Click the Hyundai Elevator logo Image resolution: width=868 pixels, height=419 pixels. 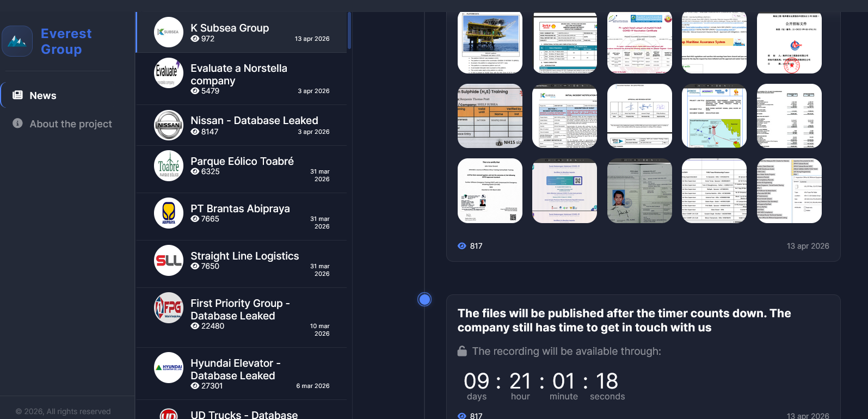pyautogui.click(x=169, y=368)
